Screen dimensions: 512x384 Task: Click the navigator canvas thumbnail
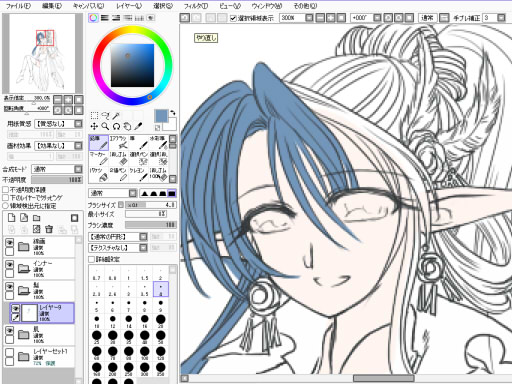tap(42, 53)
